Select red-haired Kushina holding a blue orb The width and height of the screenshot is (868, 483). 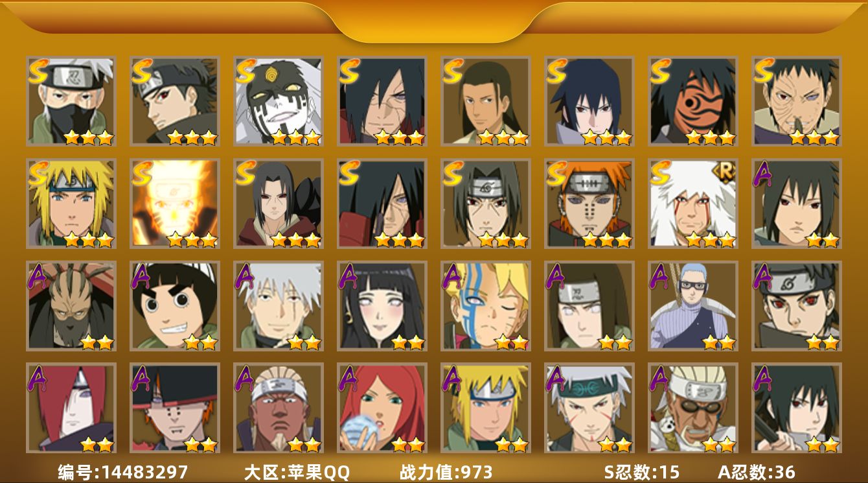[x=382, y=408]
